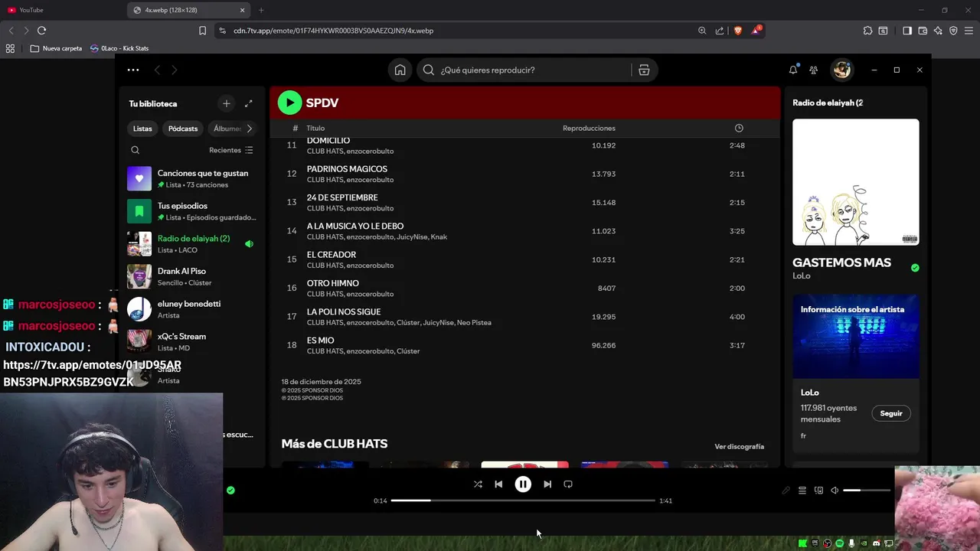This screenshot has height=551, width=980.
Task: Open the Recientes sort dropdown
Action: click(231, 150)
